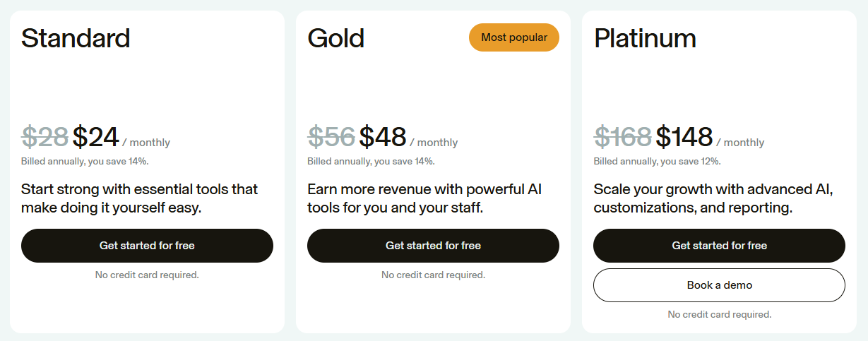Click the Gold plan title
Screen dimensions: 868x341
click(335, 38)
